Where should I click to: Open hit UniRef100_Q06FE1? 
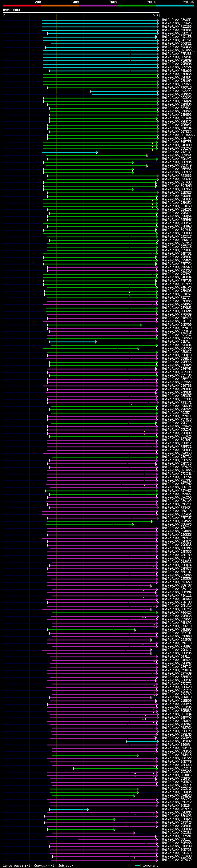[176, 43]
